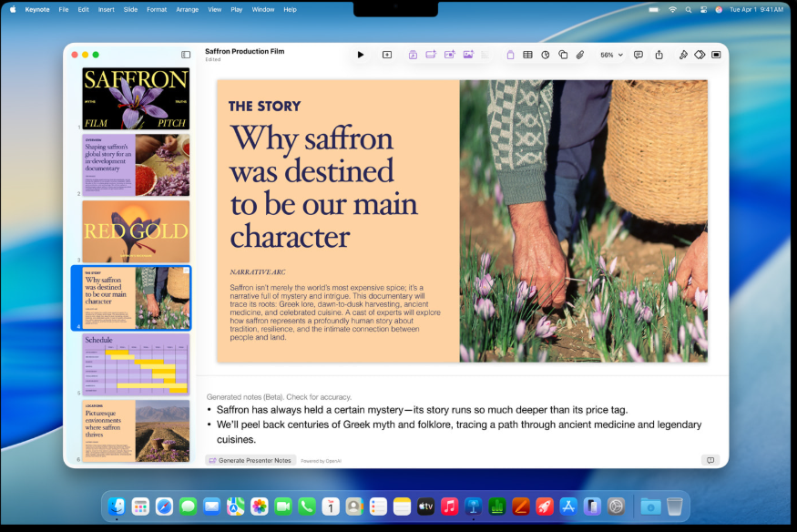The width and height of the screenshot is (797, 532).
Task: Open the Shapes insert icon
Action: 563,55
